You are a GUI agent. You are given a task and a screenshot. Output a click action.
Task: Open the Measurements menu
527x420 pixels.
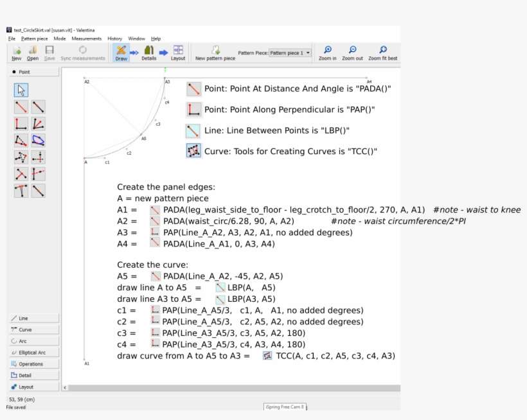[86, 39]
